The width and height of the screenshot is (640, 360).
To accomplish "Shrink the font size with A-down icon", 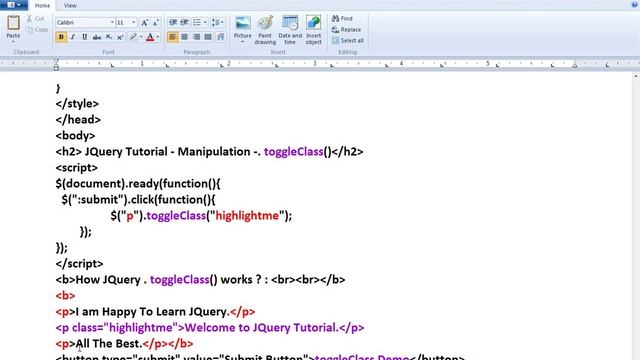I will (x=156, y=22).
